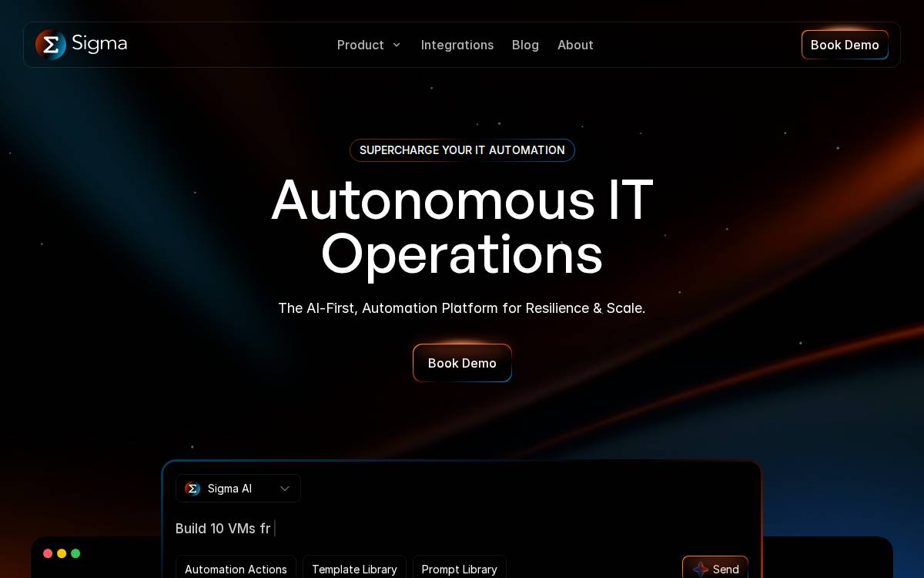Click Book Demo in the navbar
The width and height of the screenshot is (924, 578).
click(x=845, y=45)
